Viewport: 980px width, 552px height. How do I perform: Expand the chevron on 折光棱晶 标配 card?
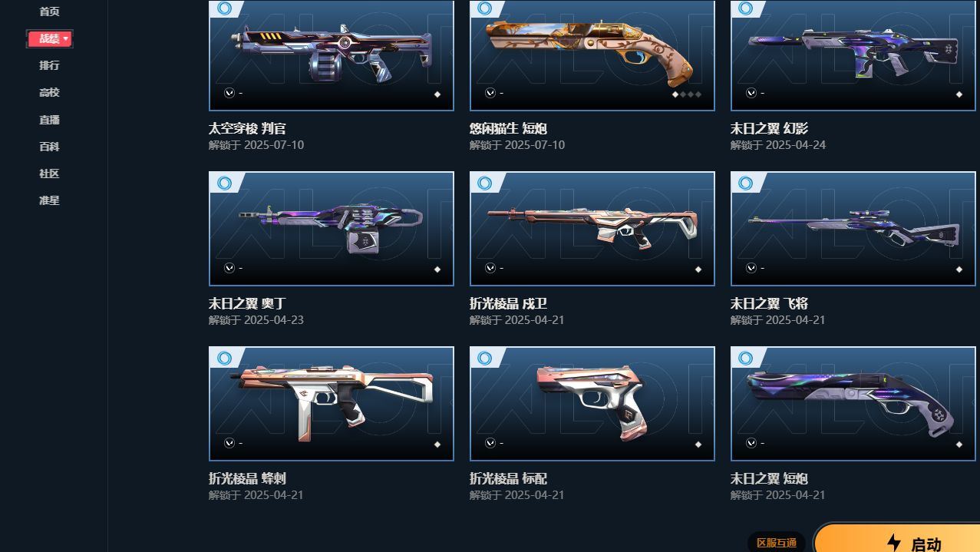tap(490, 443)
